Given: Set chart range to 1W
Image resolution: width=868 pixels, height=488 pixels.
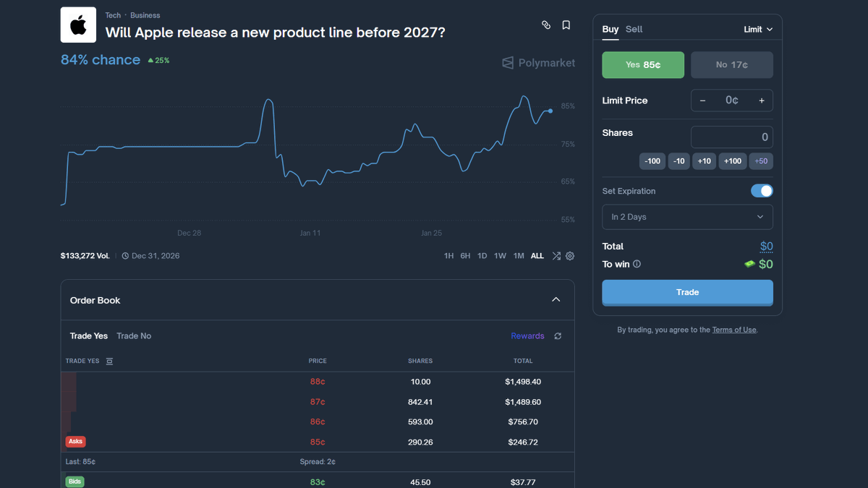Looking at the screenshot, I should click(500, 256).
